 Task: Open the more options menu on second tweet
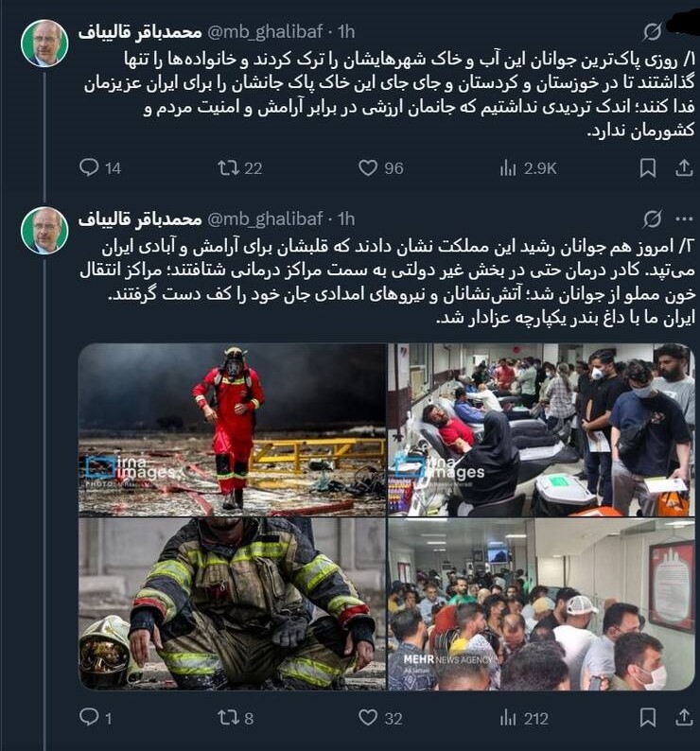point(684,219)
